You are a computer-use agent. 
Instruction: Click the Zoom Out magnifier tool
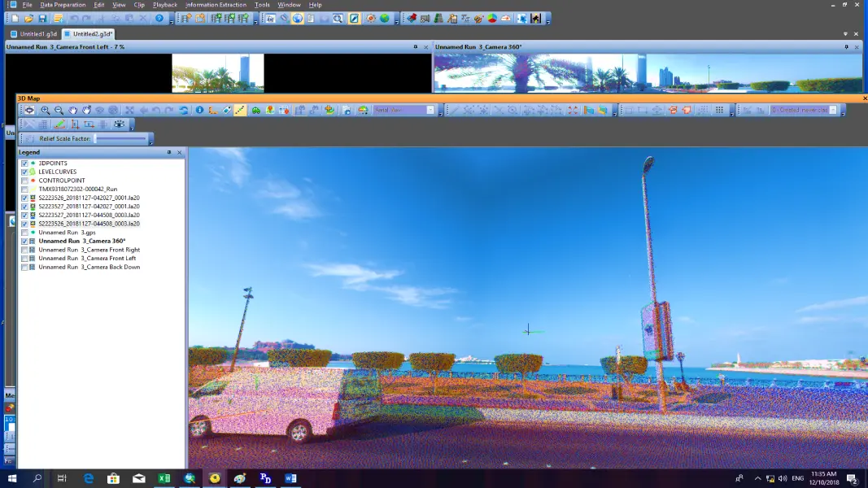click(x=59, y=111)
